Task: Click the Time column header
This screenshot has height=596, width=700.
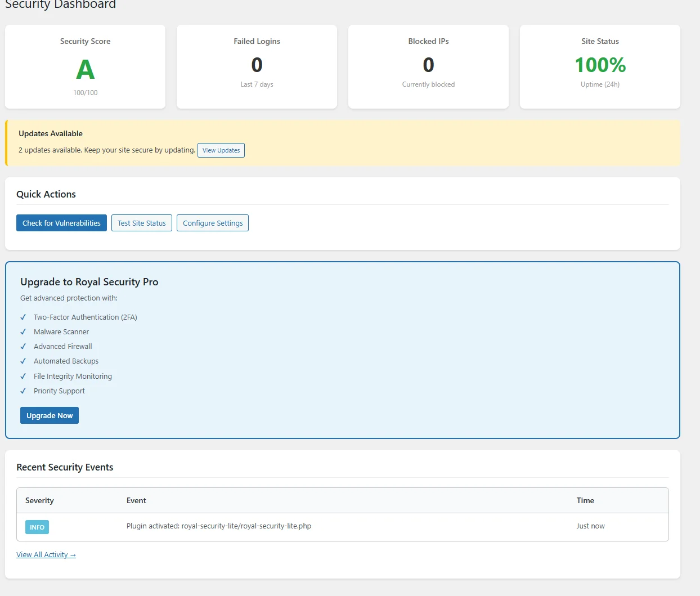Action: point(585,500)
